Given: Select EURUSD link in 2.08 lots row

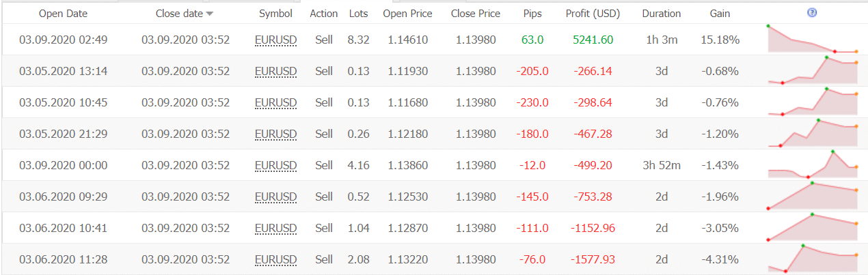Looking at the screenshot, I should [275, 259].
